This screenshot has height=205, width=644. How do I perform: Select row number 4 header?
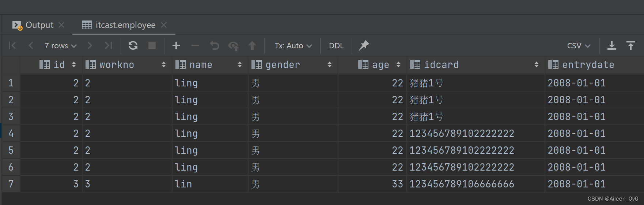tap(11, 133)
